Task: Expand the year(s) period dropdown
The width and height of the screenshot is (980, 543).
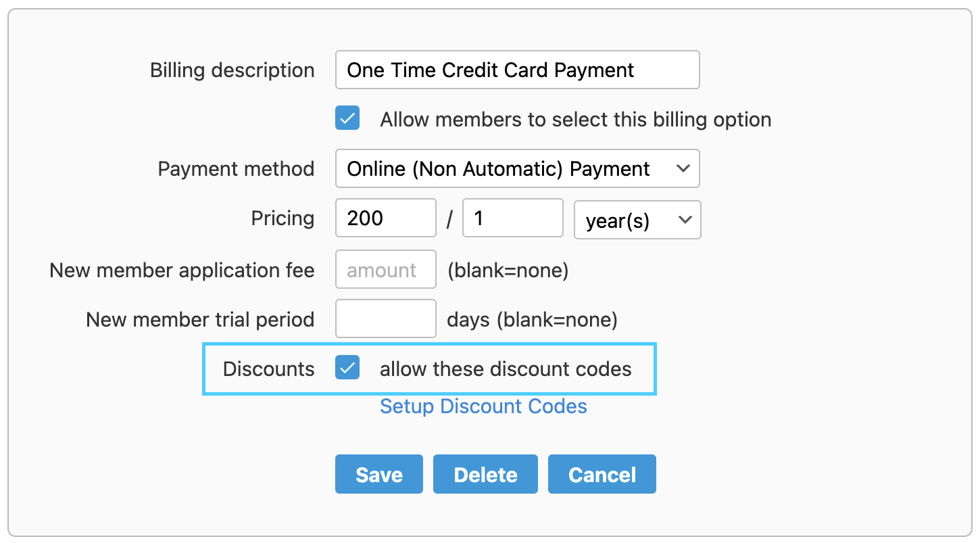Action: (637, 220)
